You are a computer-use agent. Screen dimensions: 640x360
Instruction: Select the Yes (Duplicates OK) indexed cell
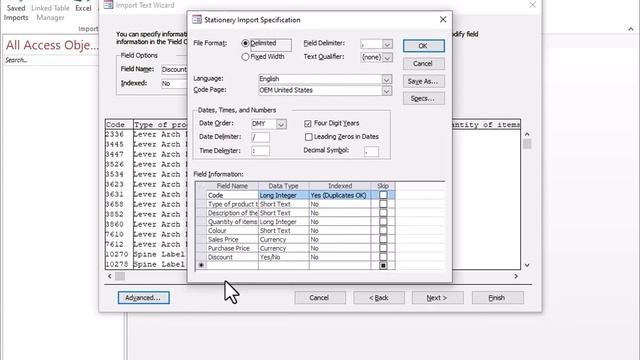[340, 195]
